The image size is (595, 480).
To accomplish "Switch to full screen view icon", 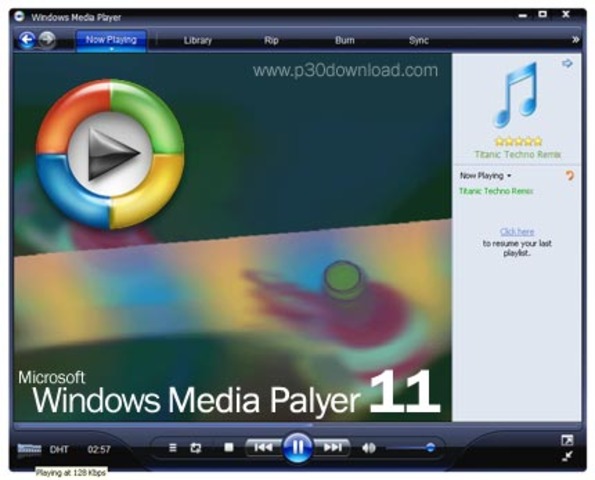I will (x=567, y=440).
